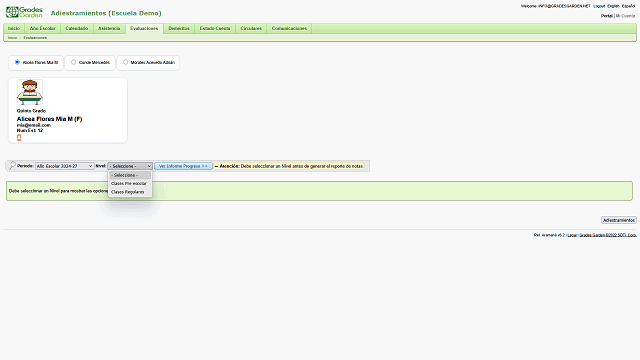Screen dimensions: 640x360
Task: Choose Clases Pre escolar option
Action: pyautogui.click(x=130, y=183)
